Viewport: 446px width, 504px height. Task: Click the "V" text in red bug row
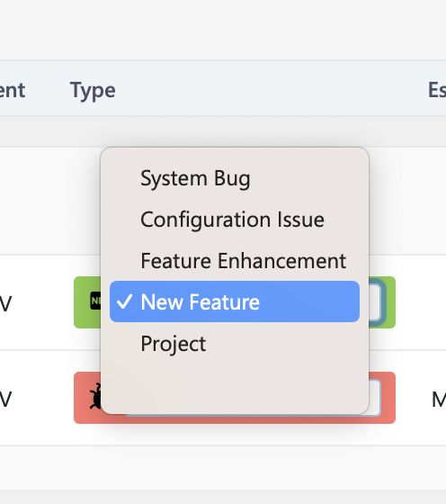[x=5, y=400]
